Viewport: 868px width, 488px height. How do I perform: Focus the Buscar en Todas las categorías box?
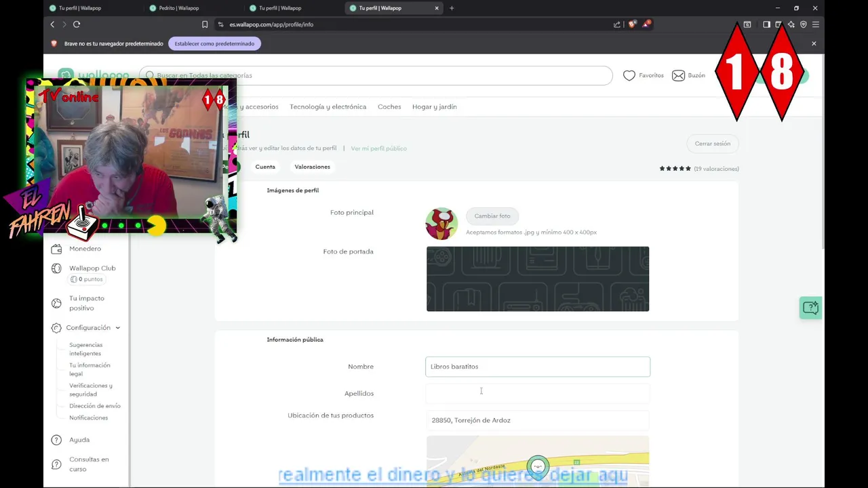[x=376, y=75]
